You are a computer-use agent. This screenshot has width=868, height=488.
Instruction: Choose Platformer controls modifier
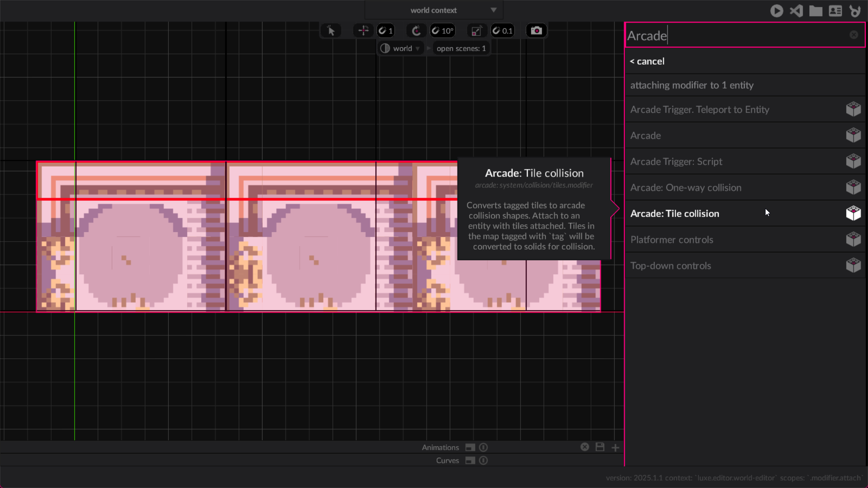coord(672,239)
